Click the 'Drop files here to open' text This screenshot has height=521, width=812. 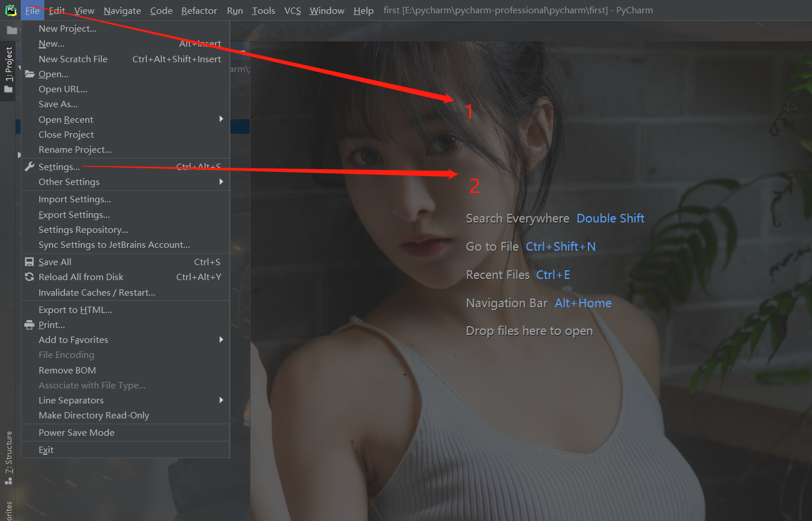click(529, 331)
